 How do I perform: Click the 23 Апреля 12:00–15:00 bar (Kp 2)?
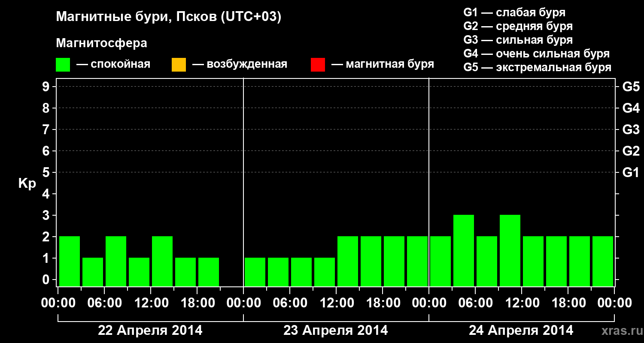click(348, 261)
